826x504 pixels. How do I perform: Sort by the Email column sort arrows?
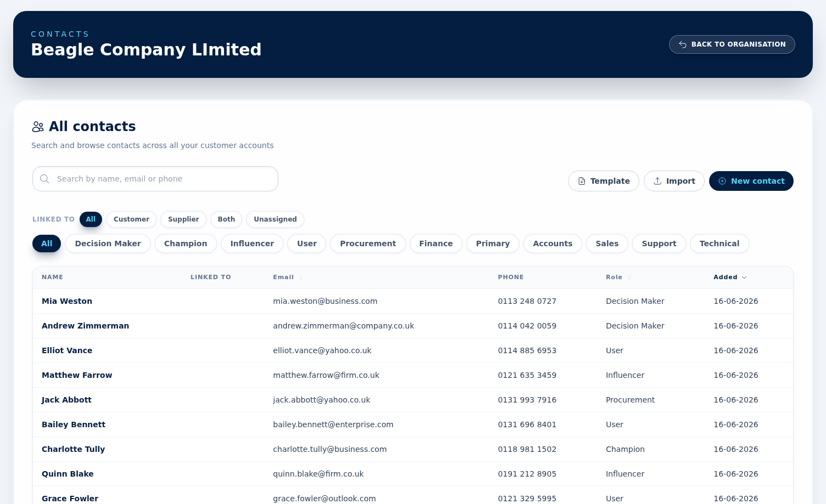pos(301,278)
